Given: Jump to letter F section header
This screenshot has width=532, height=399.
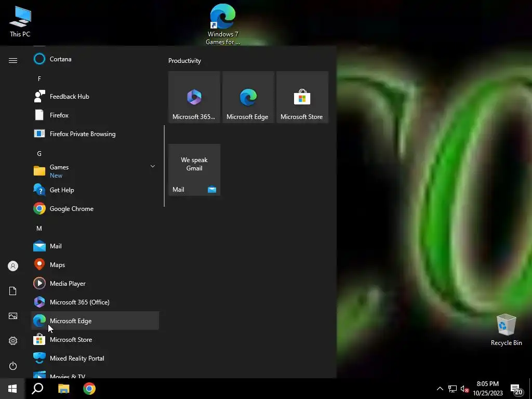Looking at the screenshot, I should (39, 79).
